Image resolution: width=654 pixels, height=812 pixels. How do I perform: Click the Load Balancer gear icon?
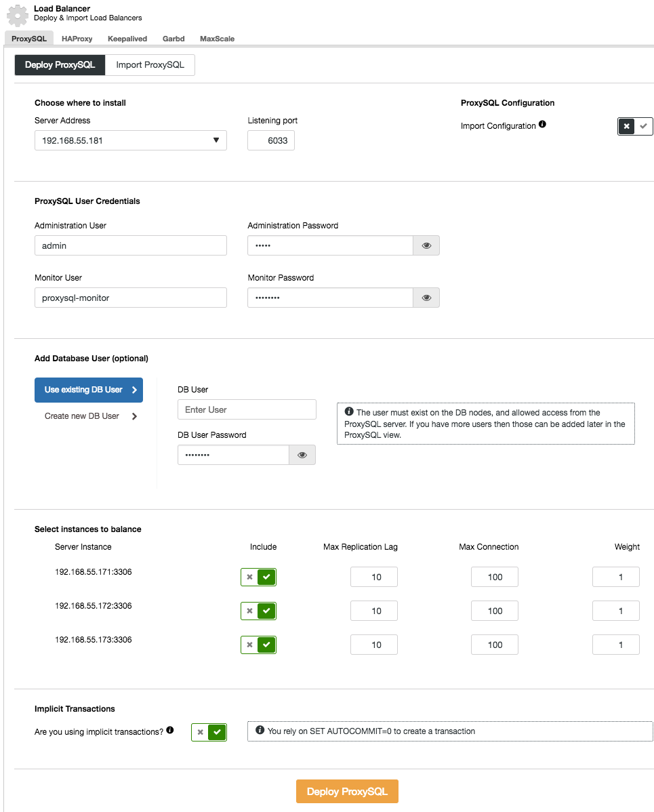pos(17,15)
